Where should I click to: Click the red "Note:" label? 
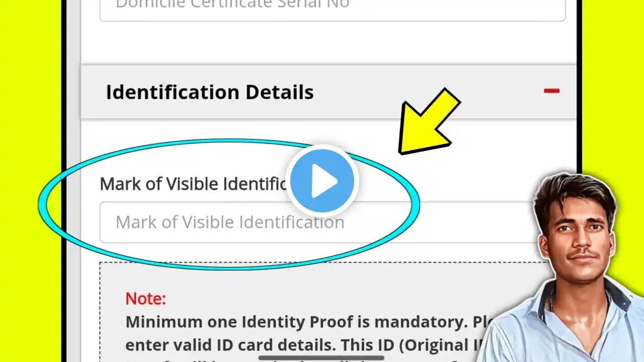click(145, 299)
